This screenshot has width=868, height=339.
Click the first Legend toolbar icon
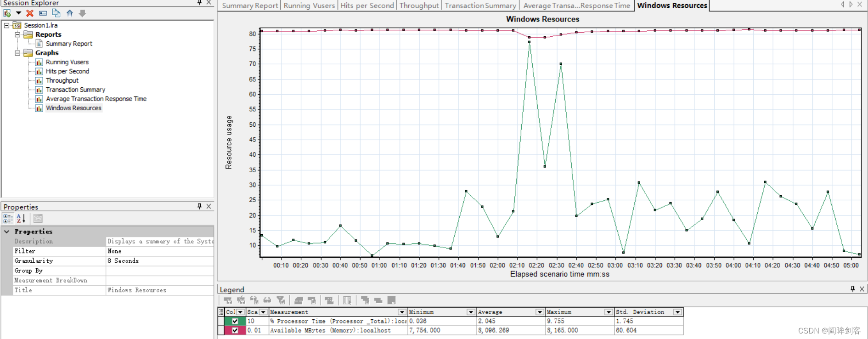[x=228, y=300]
